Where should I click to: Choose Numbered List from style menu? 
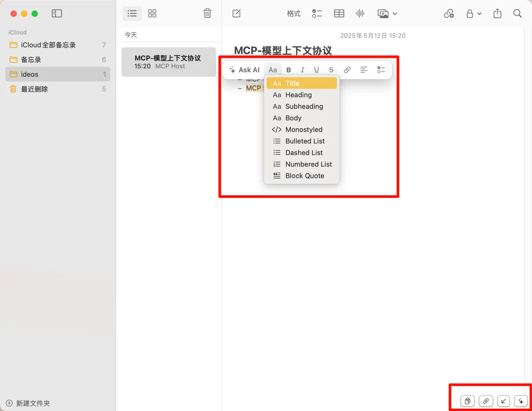click(302, 164)
